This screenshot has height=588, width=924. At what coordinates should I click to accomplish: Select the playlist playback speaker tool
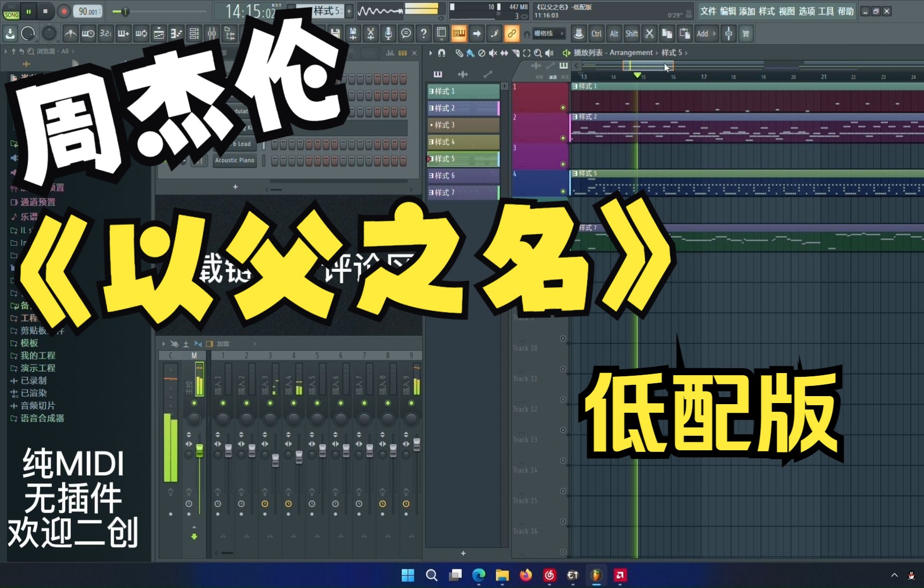tap(549, 53)
